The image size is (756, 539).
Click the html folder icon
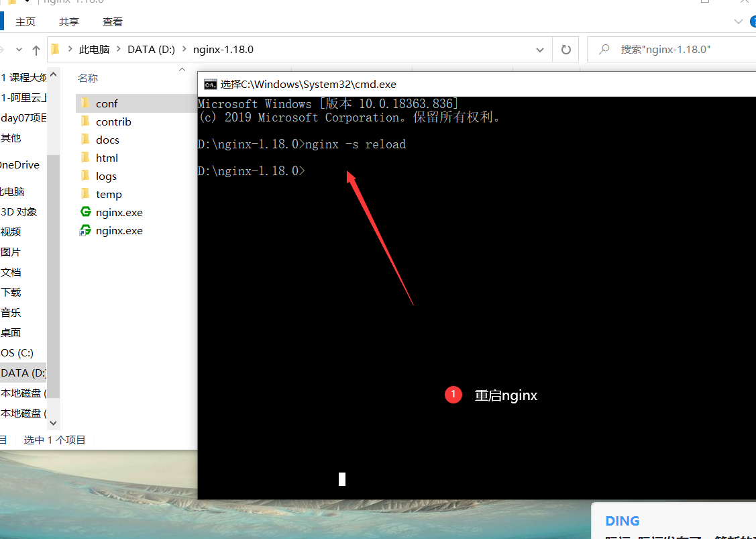click(x=85, y=157)
